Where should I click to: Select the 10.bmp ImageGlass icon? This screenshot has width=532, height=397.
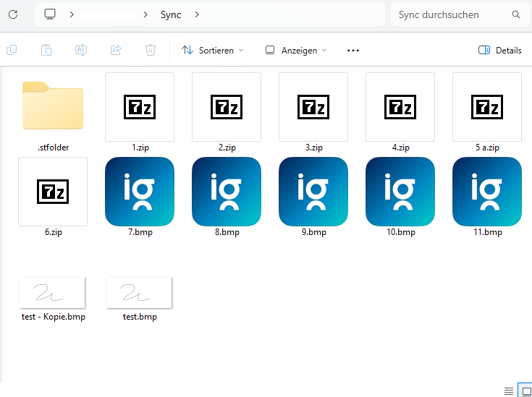point(400,192)
